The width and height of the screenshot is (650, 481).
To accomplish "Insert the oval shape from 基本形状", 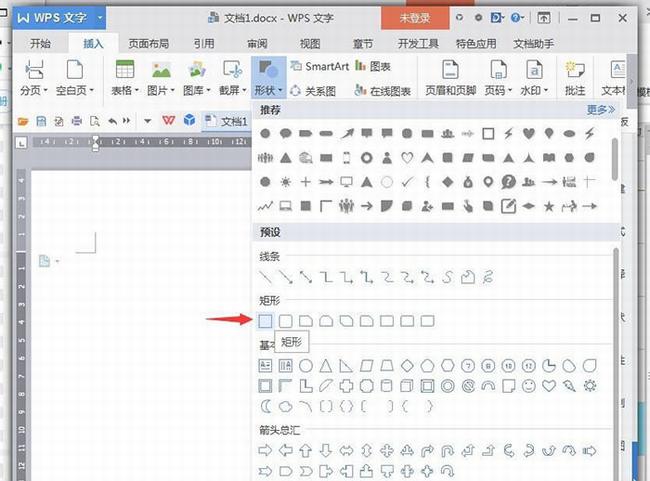I will click(306, 366).
